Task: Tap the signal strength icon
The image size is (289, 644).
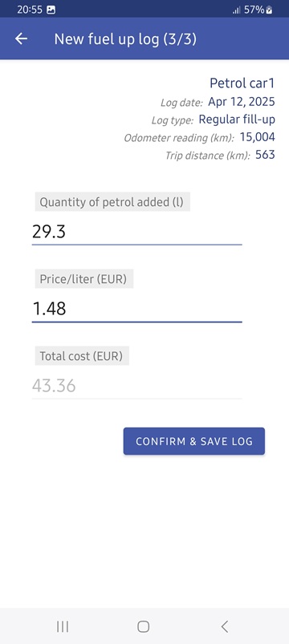Action: coord(236,10)
